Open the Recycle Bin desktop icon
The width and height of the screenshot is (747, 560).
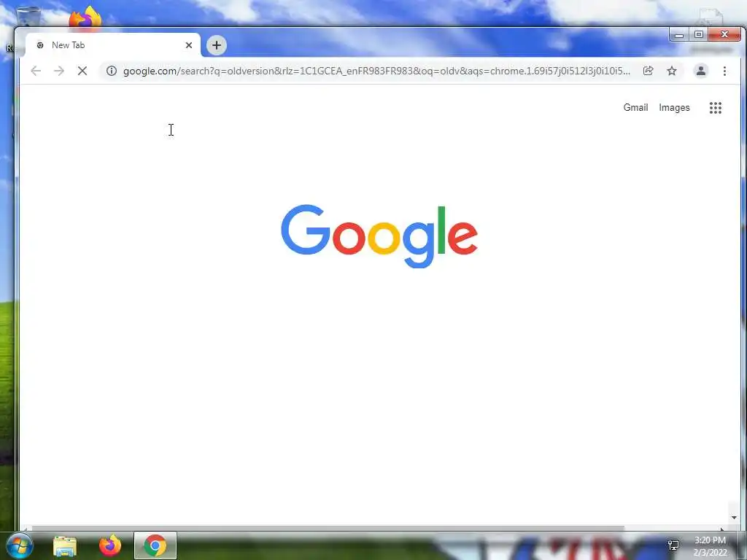click(x=28, y=16)
